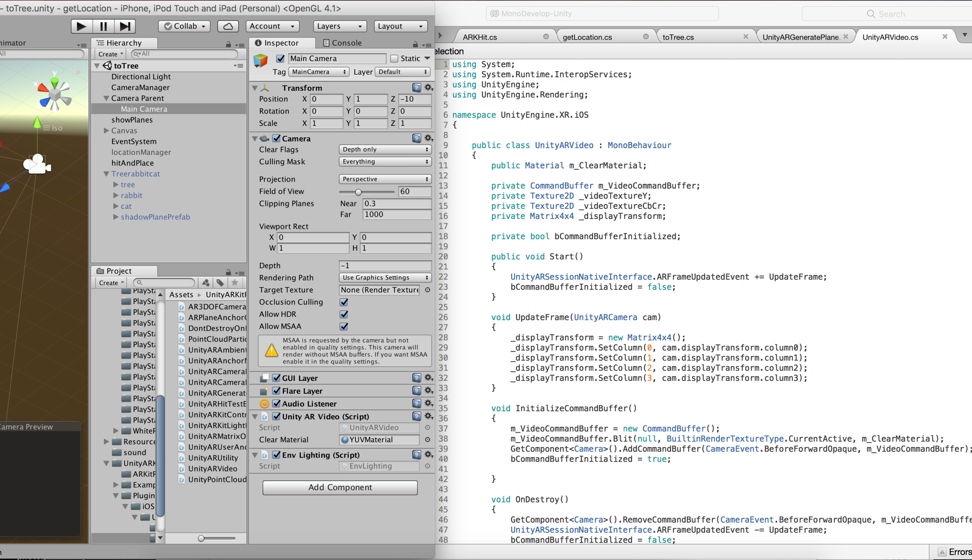Search by label icon in Project panel
Screen dimensions: 972x560
pos(220,283)
